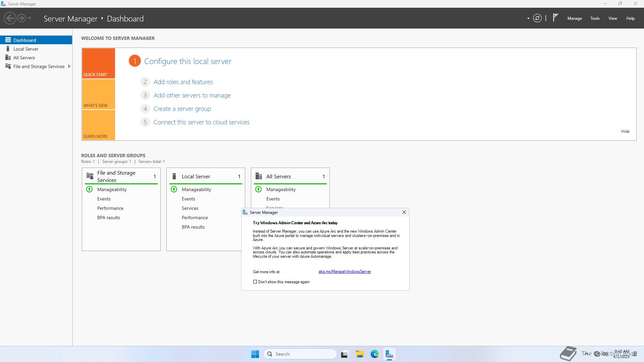Check Don't show this message again
This screenshot has height=362, width=644.
click(255, 282)
